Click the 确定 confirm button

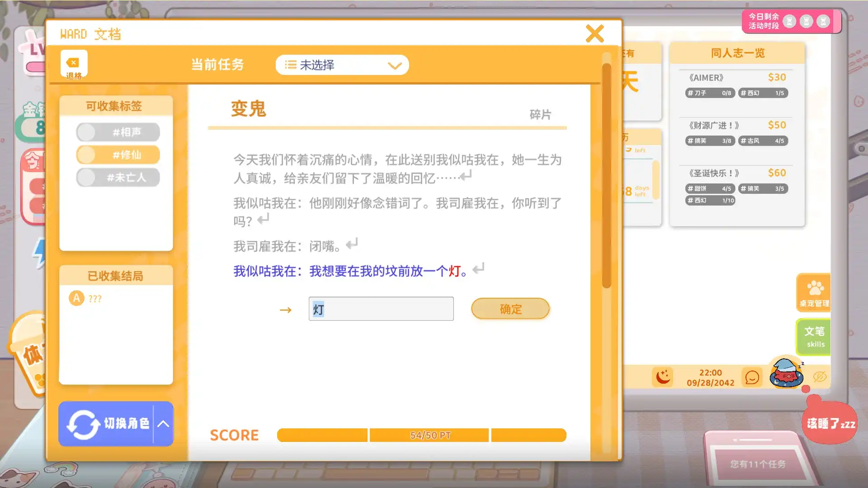pyautogui.click(x=510, y=309)
